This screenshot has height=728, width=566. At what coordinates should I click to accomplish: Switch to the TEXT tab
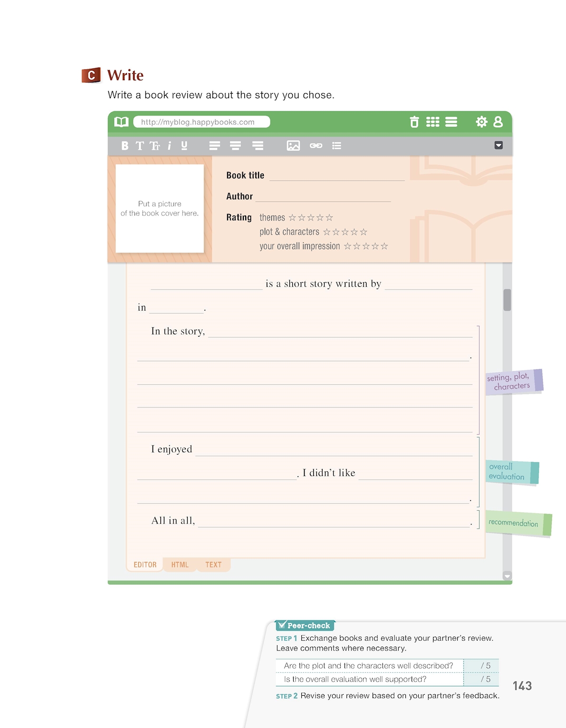pos(213,565)
